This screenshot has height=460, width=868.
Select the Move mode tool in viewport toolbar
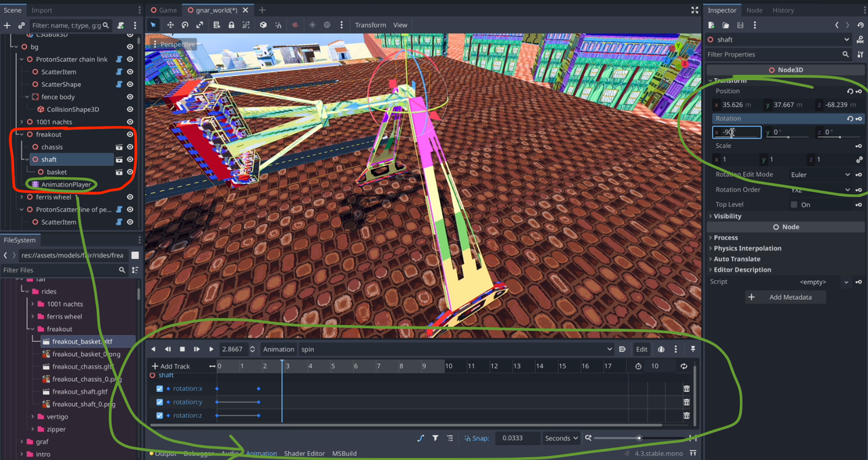170,25
